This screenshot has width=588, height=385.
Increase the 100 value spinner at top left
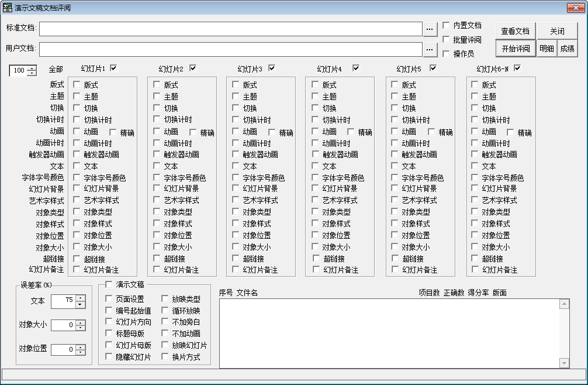(32, 67)
